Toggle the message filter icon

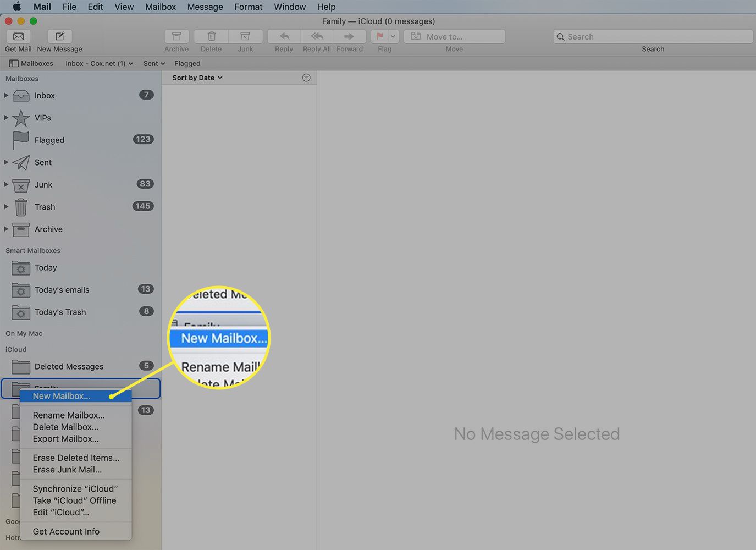(306, 78)
